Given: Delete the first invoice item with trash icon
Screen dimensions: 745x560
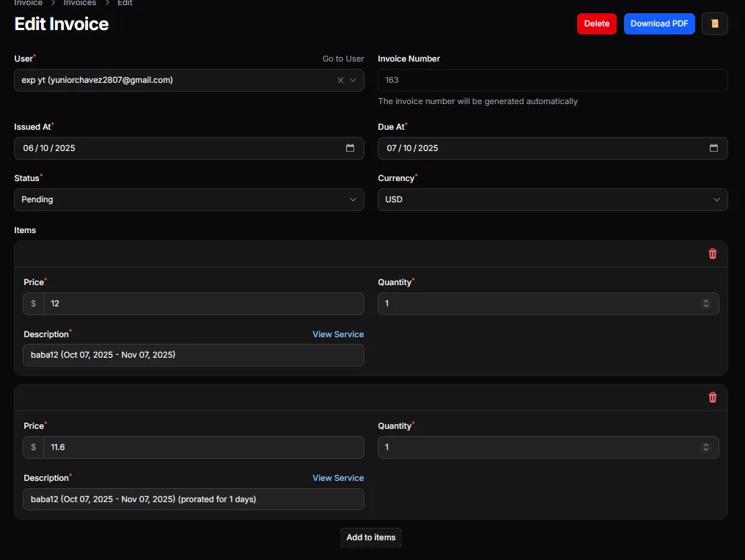Looking at the screenshot, I should click(712, 254).
